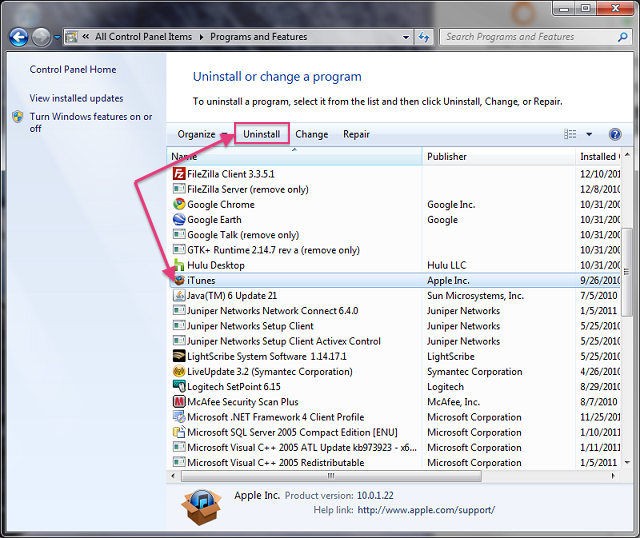Sort by Installed On column
Viewport: 640px width, 538px height.
pyautogui.click(x=598, y=157)
